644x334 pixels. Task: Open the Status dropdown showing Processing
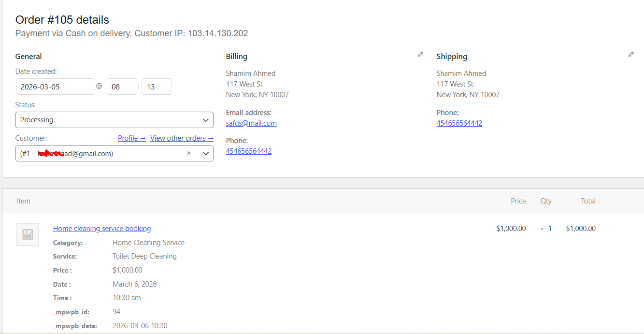coord(114,120)
